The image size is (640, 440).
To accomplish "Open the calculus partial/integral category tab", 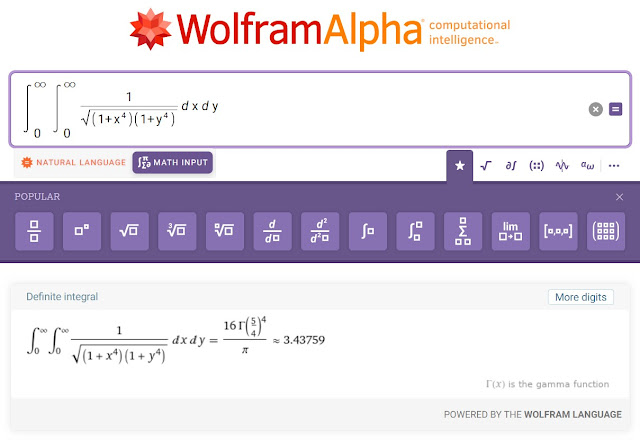I will tap(511, 166).
